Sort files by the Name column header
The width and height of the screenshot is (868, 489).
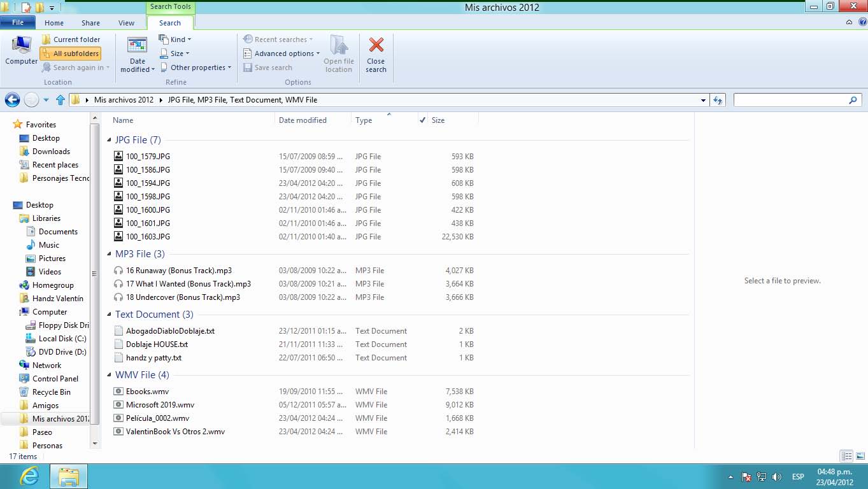123,120
